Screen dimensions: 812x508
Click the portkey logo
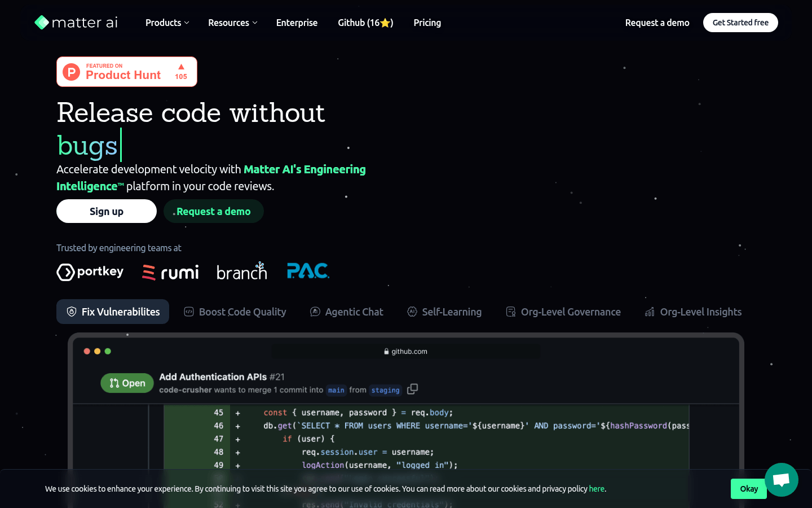90,272
